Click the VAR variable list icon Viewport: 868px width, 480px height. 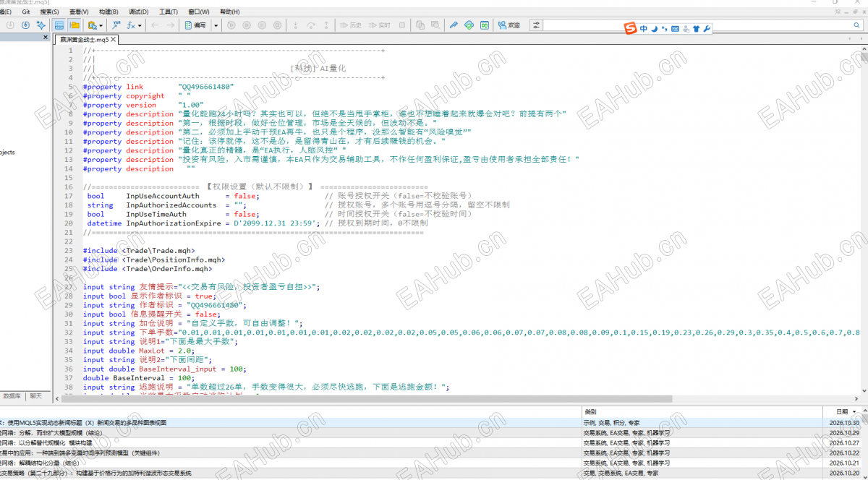click(116, 25)
